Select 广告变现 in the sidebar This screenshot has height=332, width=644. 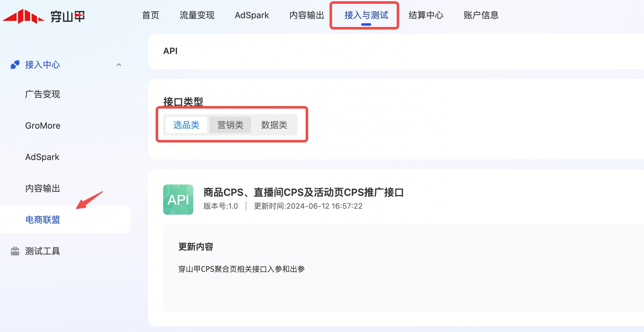coord(43,94)
